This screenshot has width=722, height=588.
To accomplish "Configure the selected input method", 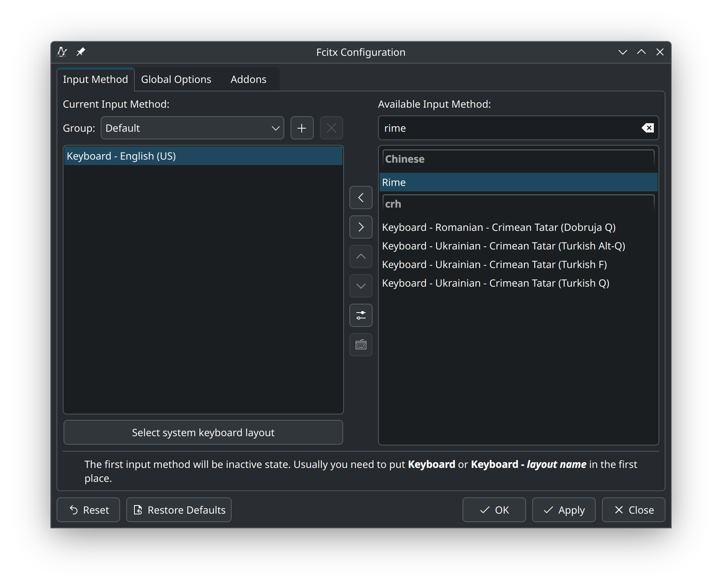I will [x=361, y=315].
